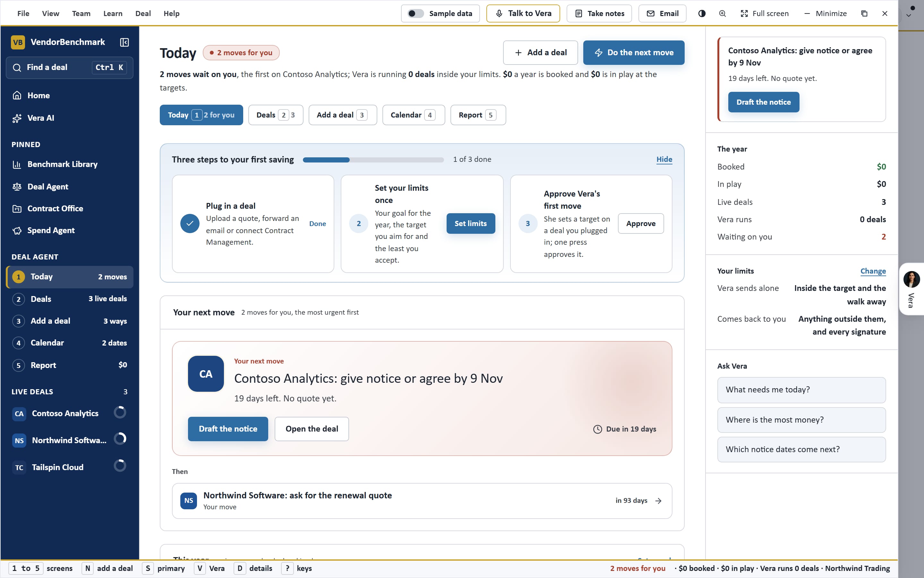Screen dimensions: 924x578
Task: Click the VB logo badge
Action: [x=18, y=42]
